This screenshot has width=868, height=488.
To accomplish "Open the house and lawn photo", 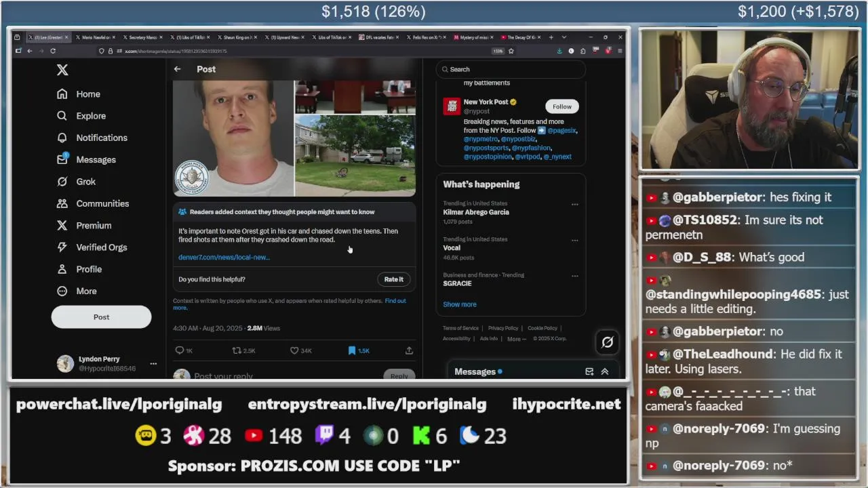I will pos(355,156).
